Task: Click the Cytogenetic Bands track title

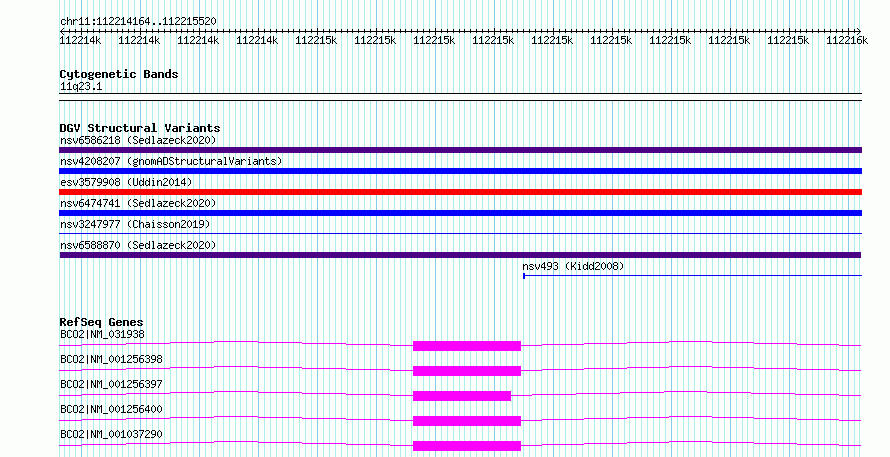Action: (x=119, y=74)
